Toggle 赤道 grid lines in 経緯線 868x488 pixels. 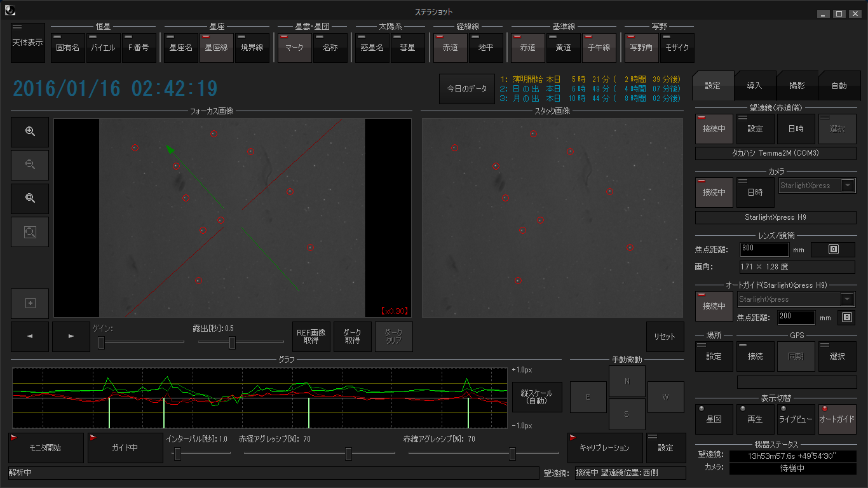(450, 48)
